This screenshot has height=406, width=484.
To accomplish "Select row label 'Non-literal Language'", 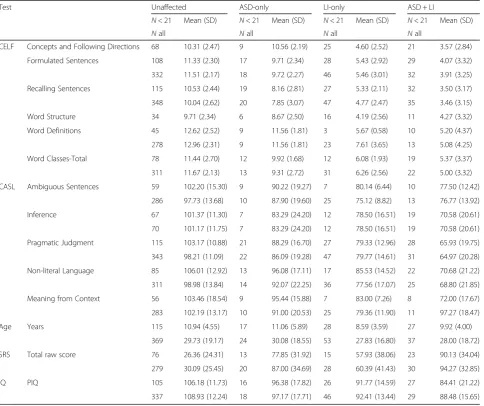I will (60, 271).
